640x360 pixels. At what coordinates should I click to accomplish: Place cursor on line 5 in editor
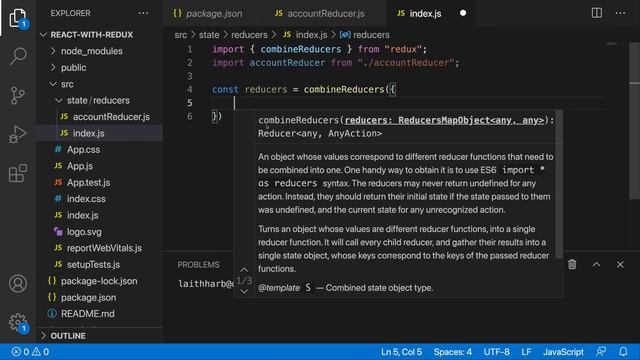coord(408,103)
